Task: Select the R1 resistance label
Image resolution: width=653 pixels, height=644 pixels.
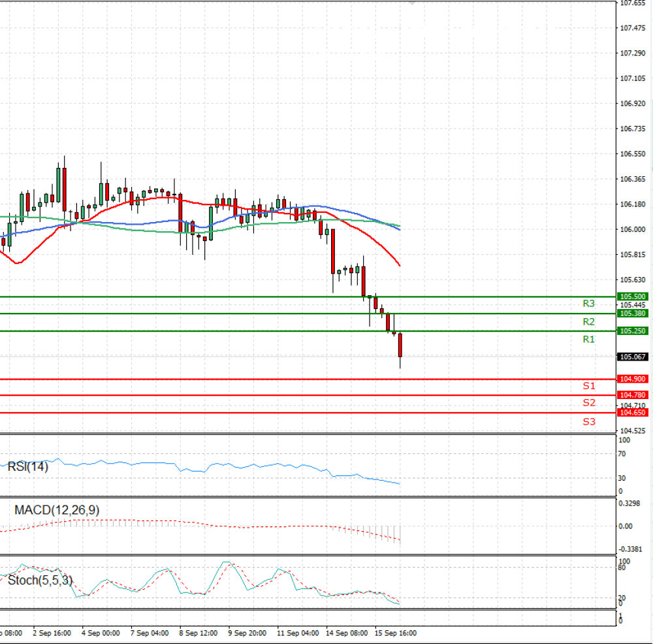Action: pyautogui.click(x=588, y=340)
